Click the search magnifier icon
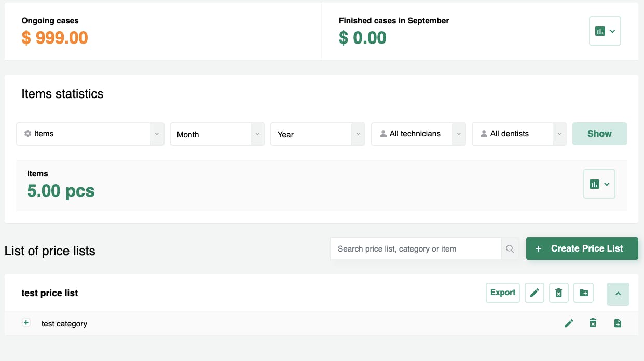Screen dimensions: 644x361 click(x=510, y=249)
